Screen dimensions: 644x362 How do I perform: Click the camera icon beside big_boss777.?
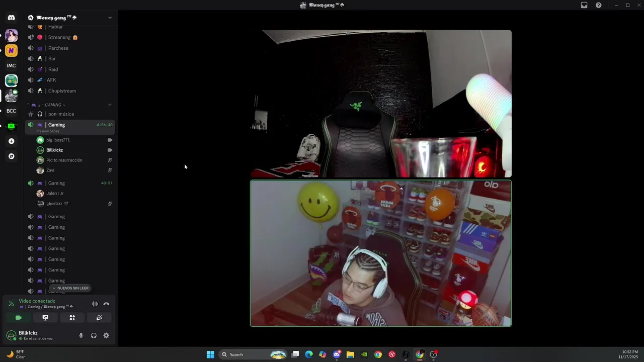pos(110,140)
